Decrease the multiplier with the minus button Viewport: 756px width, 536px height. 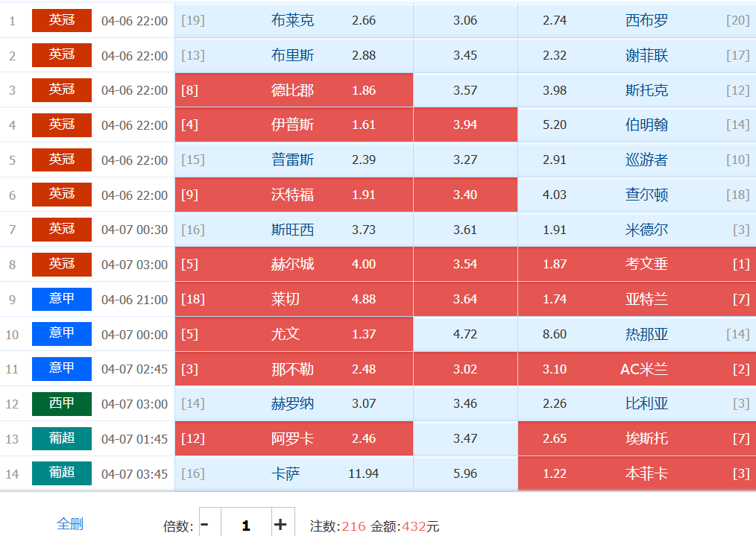coord(205,525)
